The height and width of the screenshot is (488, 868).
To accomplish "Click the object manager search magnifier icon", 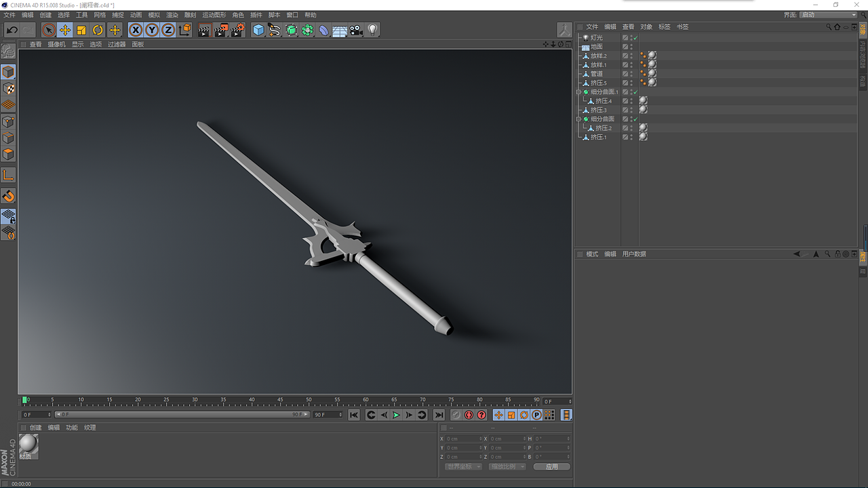I will coord(828,27).
